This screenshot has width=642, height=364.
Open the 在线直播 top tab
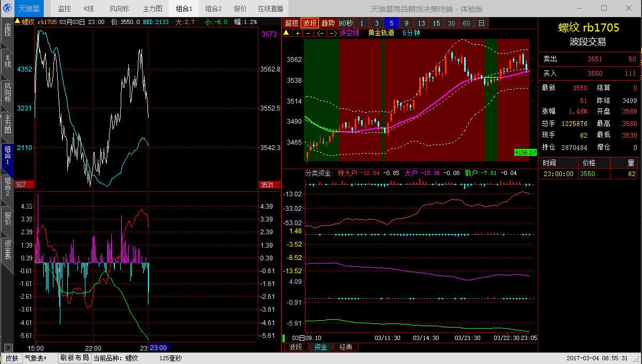tap(270, 9)
